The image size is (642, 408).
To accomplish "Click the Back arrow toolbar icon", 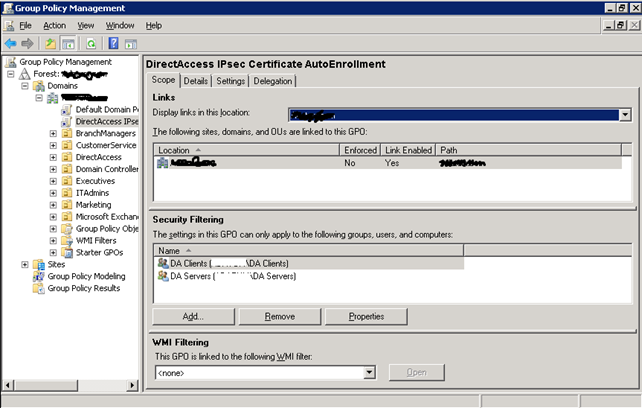I will pyautogui.click(x=11, y=44).
